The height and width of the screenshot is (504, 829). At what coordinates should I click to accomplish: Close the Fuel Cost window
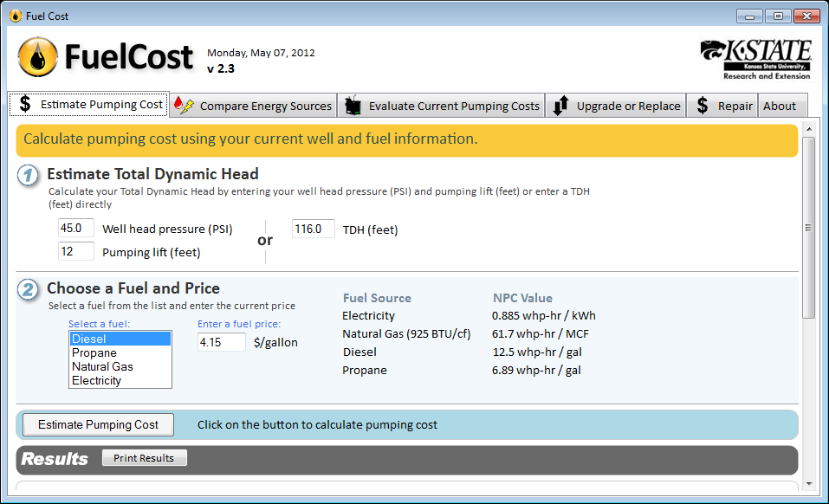pyautogui.click(x=806, y=16)
